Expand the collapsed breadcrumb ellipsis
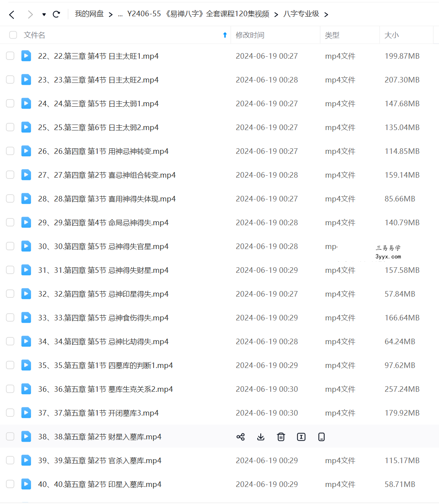Screen dimensions: 439x504 click(x=120, y=15)
